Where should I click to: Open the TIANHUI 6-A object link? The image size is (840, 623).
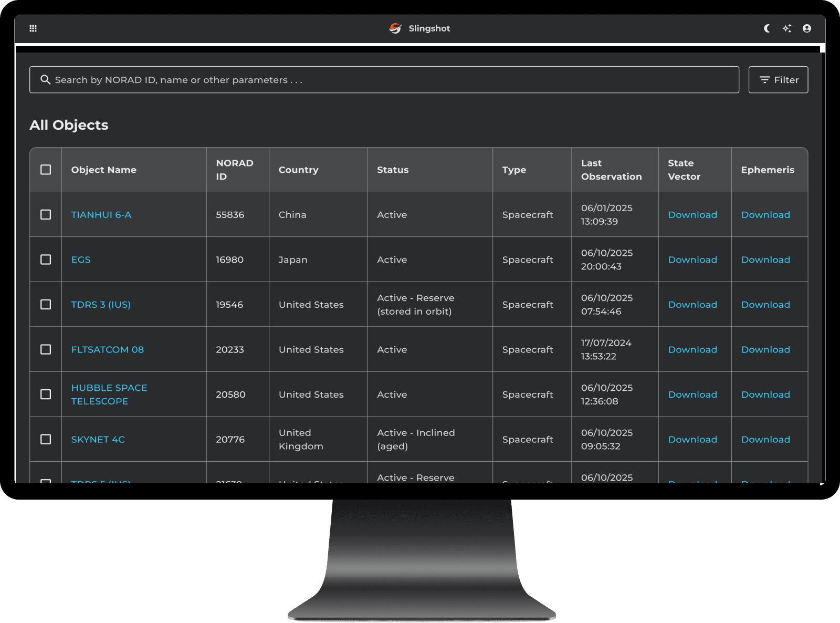click(101, 215)
